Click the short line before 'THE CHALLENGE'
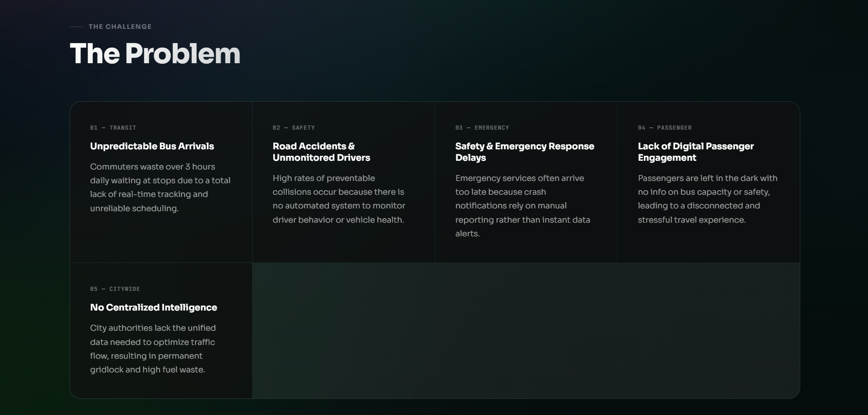Screen dimensions: 868x415 [76, 27]
